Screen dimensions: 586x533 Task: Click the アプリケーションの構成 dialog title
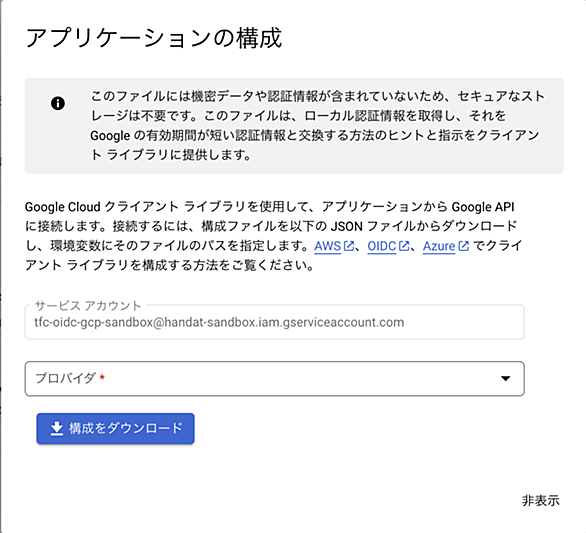click(x=154, y=38)
